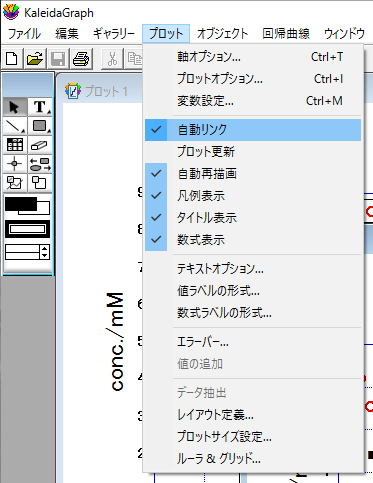Screen dimensions: 373x483
Task: Choose テキストオプション... menu entry
Action: [x=253, y=269]
